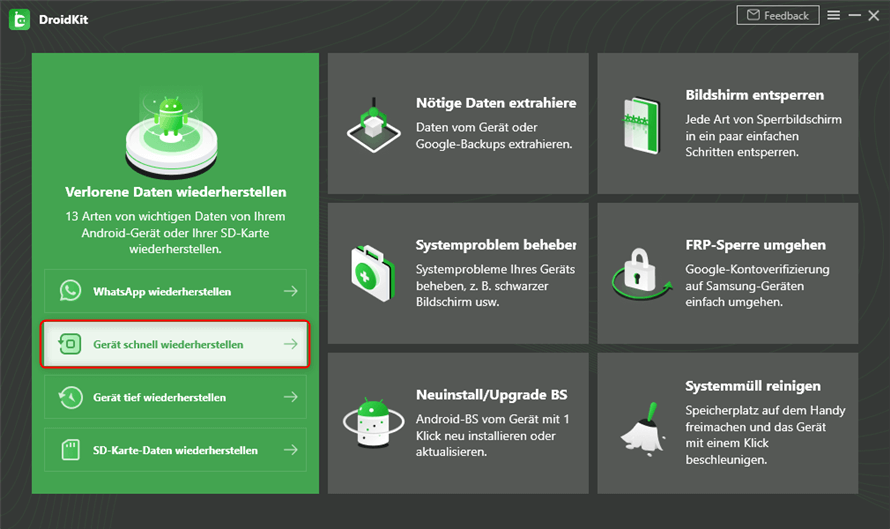Open the Feedback button
This screenshot has width=890, height=529.
778,15
